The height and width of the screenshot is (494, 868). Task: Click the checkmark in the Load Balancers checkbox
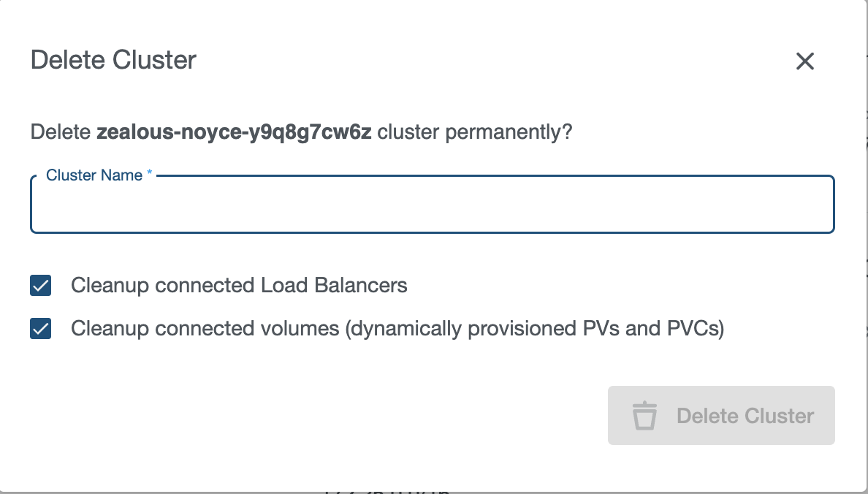[x=40, y=286]
